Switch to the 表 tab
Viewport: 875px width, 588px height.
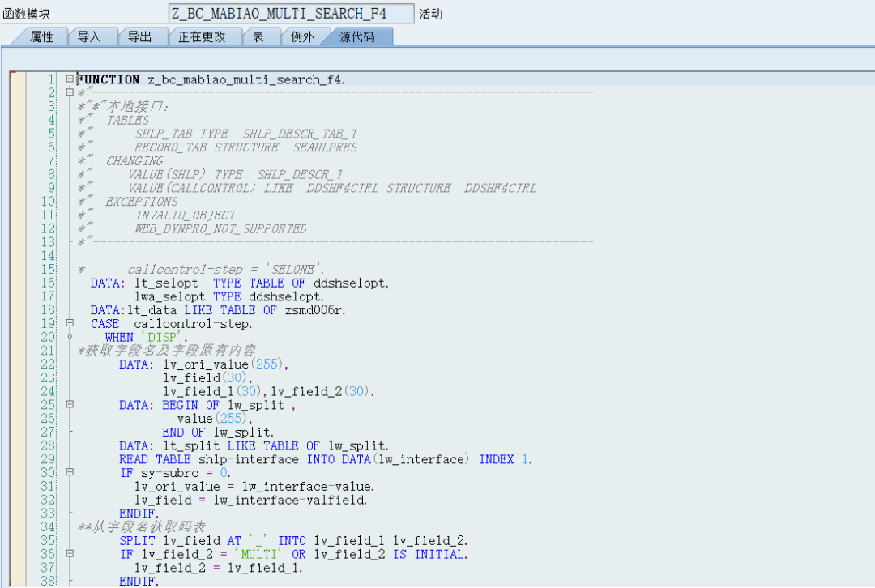(258, 36)
